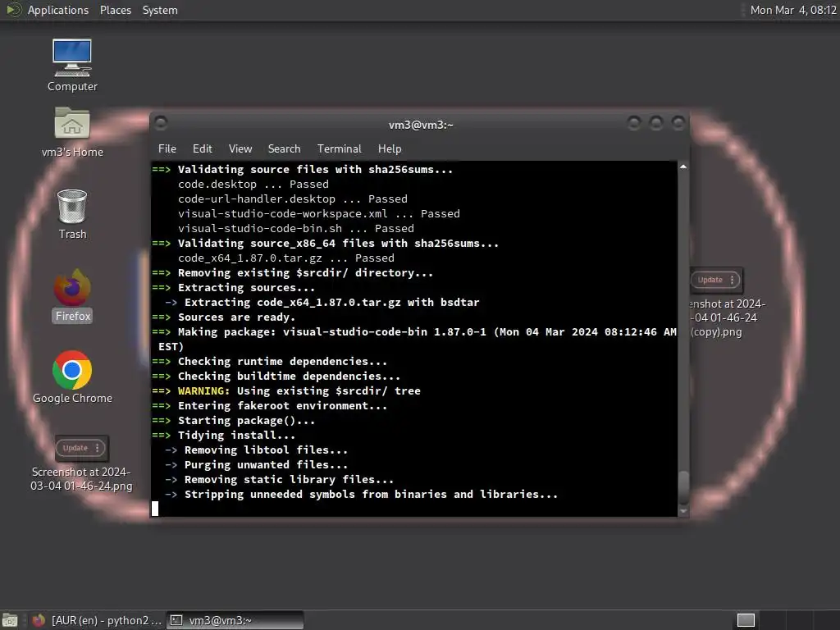Click the terminal scrollbar up arrow
840x630 pixels.
(x=683, y=167)
